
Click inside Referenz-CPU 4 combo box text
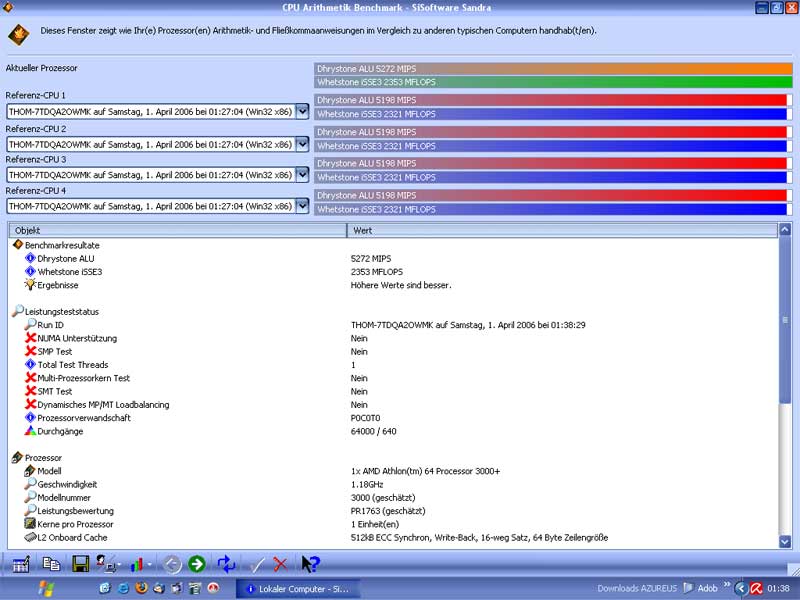tap(151, 206)
